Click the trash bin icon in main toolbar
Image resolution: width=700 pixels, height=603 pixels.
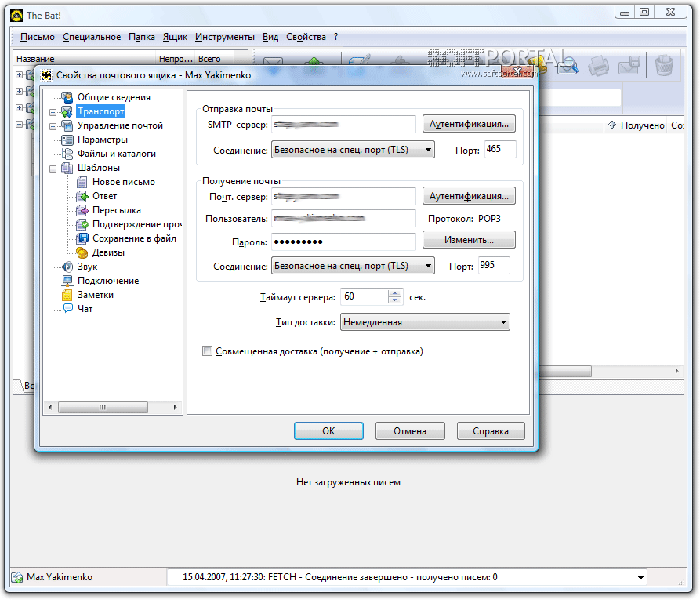tap(664, 66)
